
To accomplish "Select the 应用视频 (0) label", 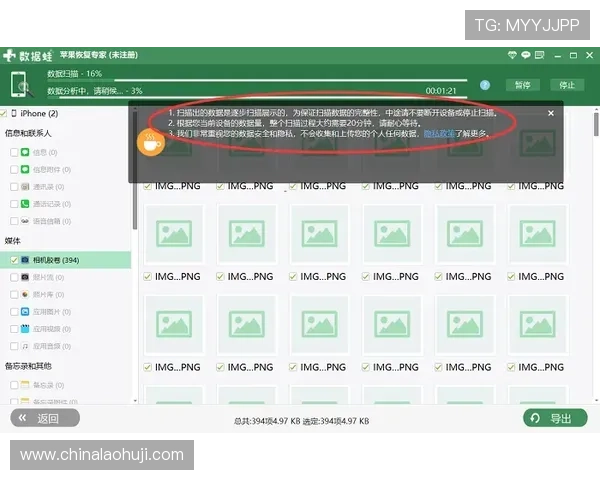I will [x=52, y=329].
